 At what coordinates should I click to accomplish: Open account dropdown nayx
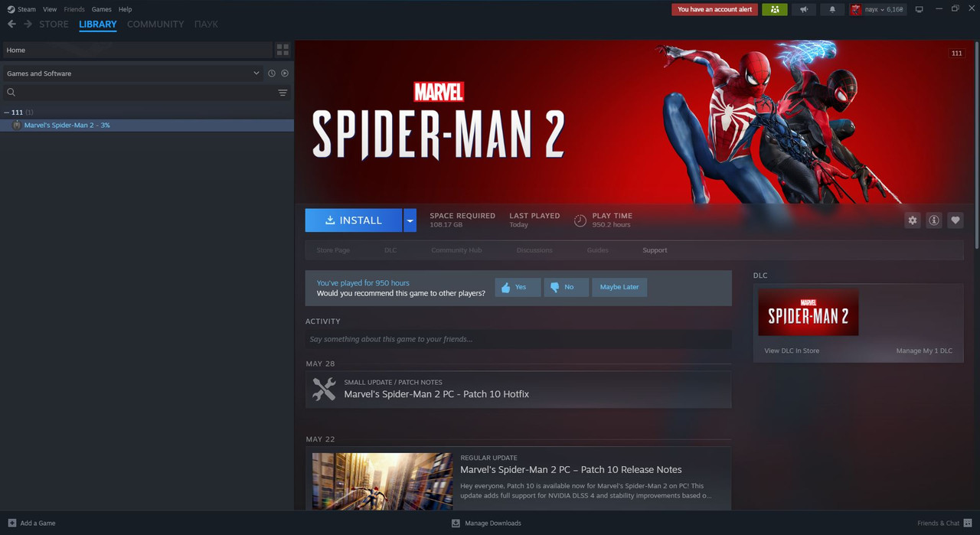click(x=877, y=9)
